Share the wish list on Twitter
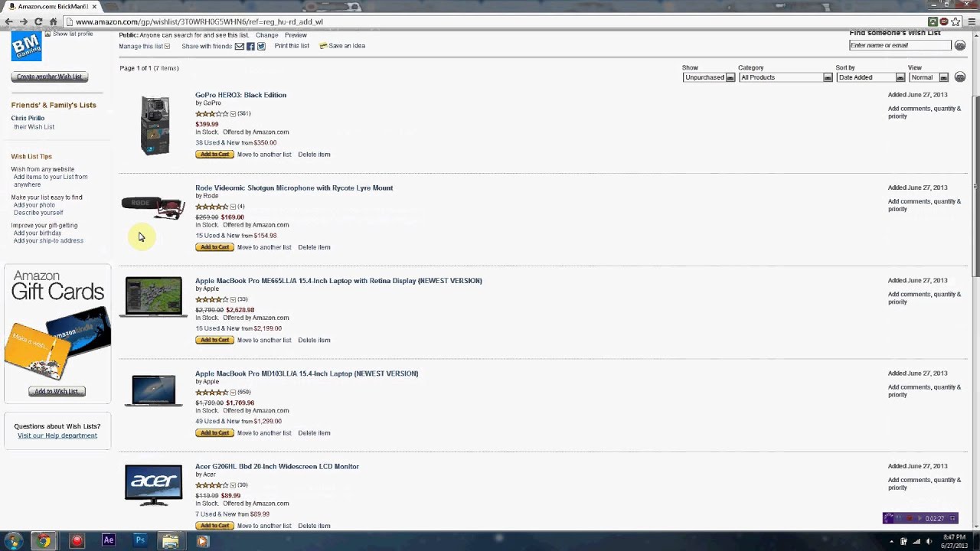This screenshot has height=551, width=980. pos(261,46)
